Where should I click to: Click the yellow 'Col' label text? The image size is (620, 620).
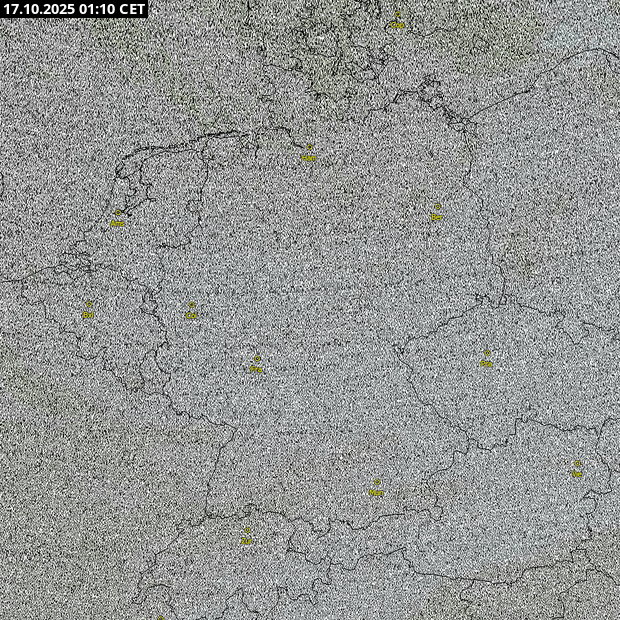[x=192, y=317]
